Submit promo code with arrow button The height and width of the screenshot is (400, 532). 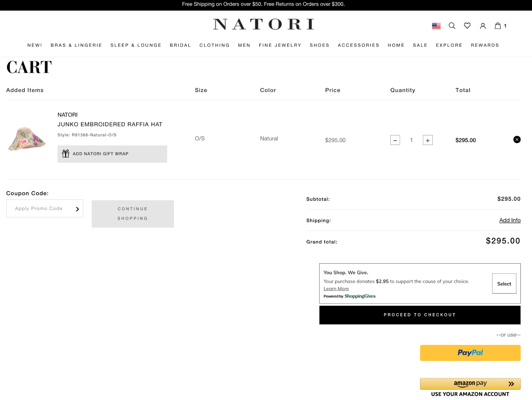click(x=77, y=209)
